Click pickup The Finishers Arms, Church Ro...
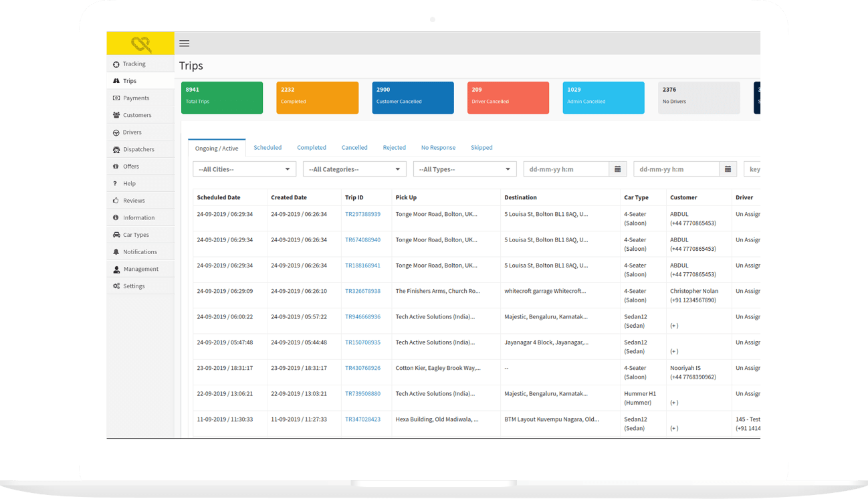The width and height of the screenshot is (868, 499). pyautogui.click(x=438, y=292)
